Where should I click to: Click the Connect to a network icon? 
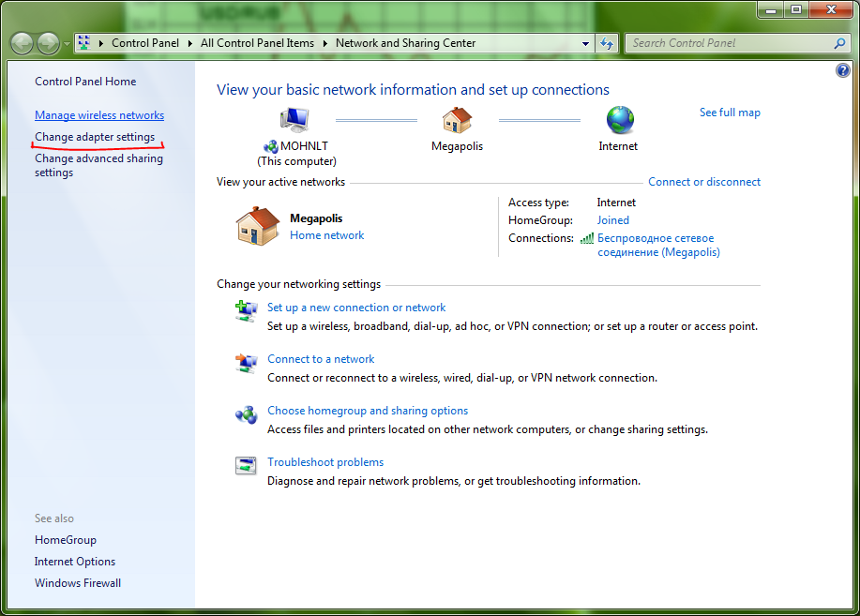246,363
